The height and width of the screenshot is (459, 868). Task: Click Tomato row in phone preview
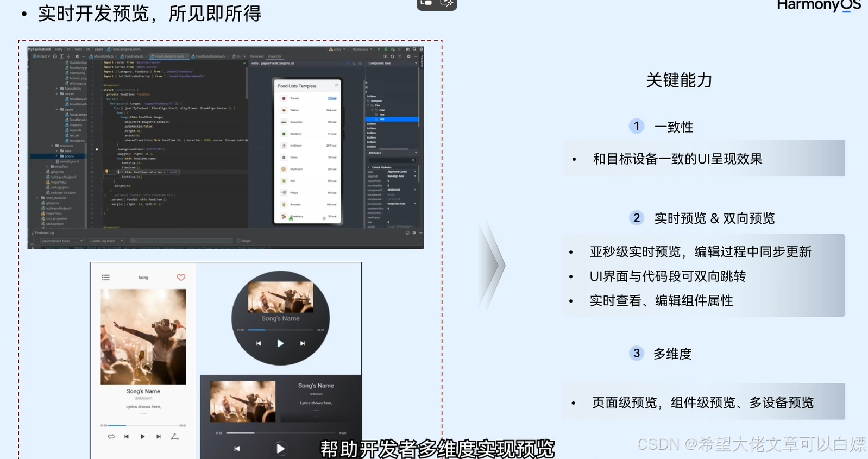[307, 98]
